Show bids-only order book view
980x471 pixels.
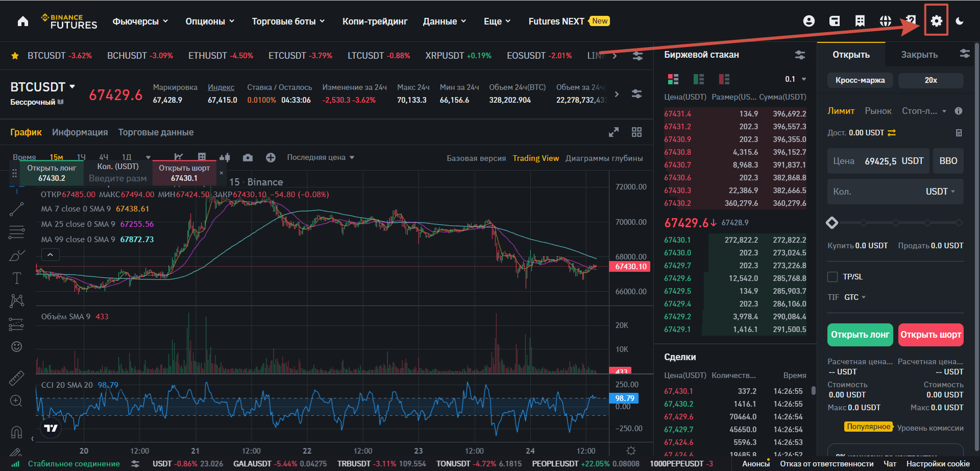699,79
